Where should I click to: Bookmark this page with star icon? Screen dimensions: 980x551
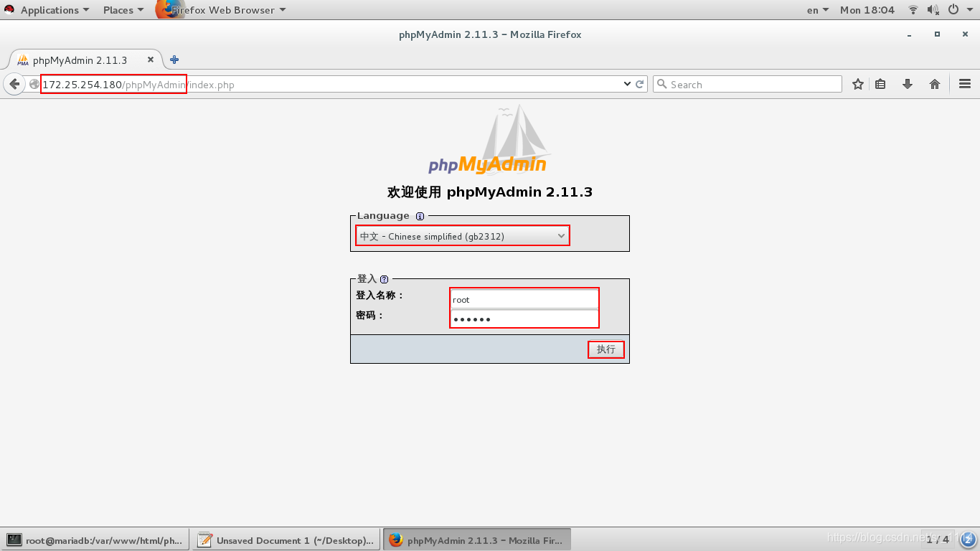click(x=857, y=84)
